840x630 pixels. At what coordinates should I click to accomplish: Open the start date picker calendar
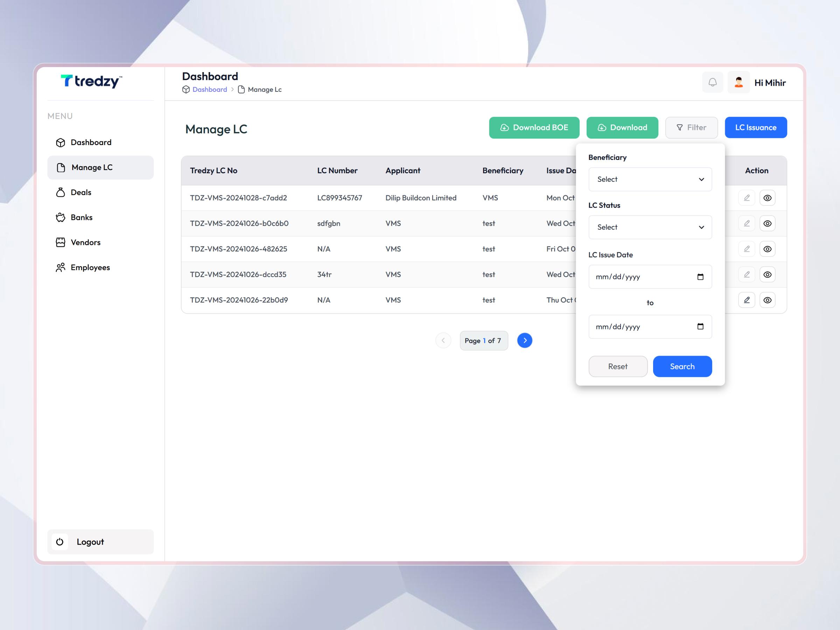701,276
